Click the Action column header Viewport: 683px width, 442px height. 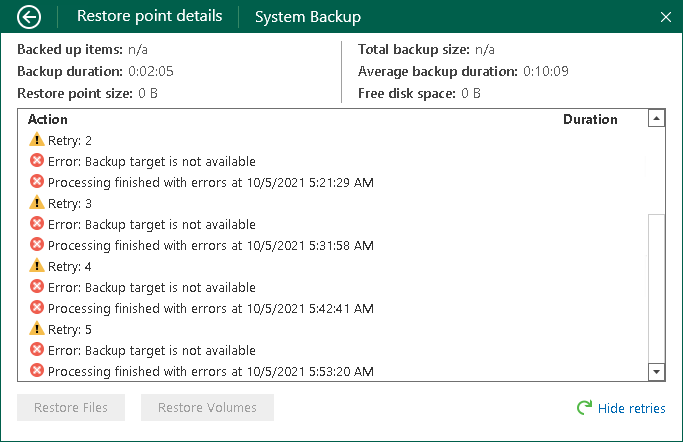pos(48,119)
